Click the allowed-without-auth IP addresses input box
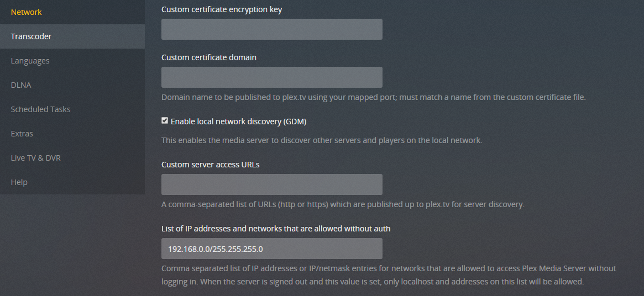This screenshot has height=296, width=644. (272, 249)
